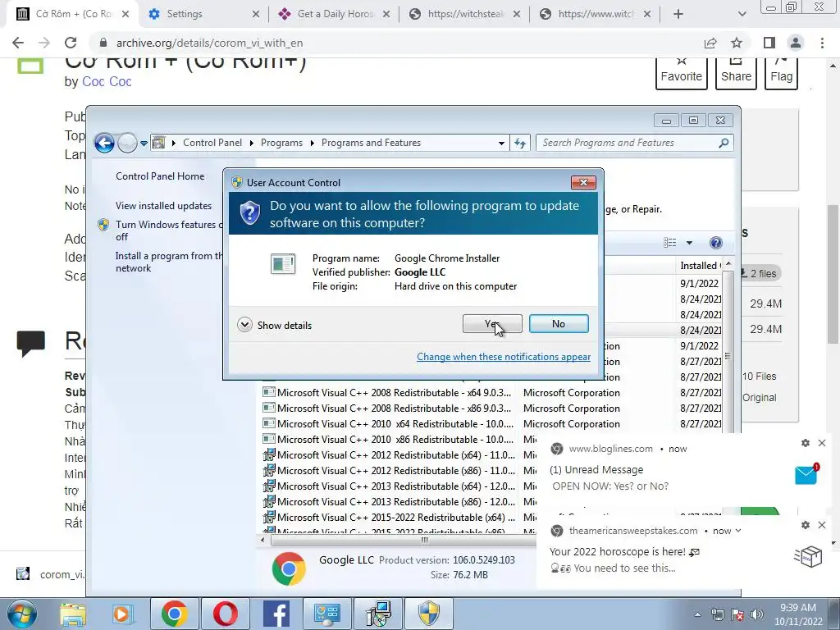This screenshot has width=840, height=630.
Task: Click Google Chrome Installer program icon
Action: 283,264
